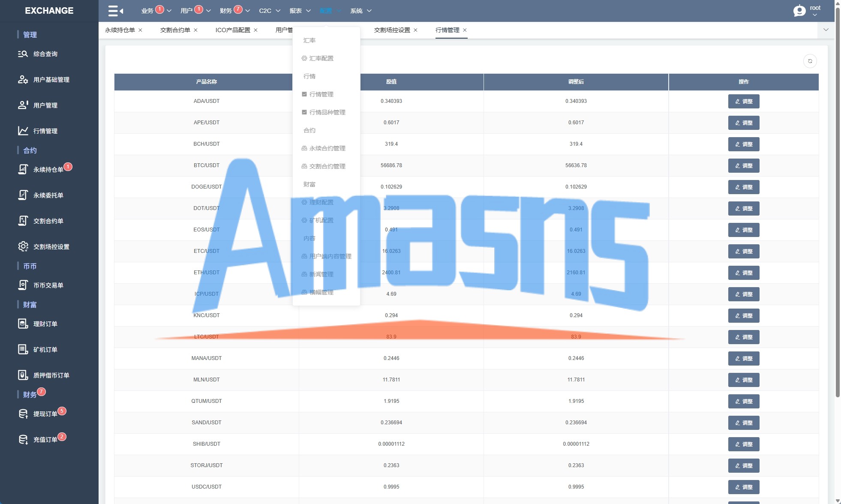Viewport: 841px width, 504px height.
Task: Expand the 财务 top menu
Action: coord(235,11)
